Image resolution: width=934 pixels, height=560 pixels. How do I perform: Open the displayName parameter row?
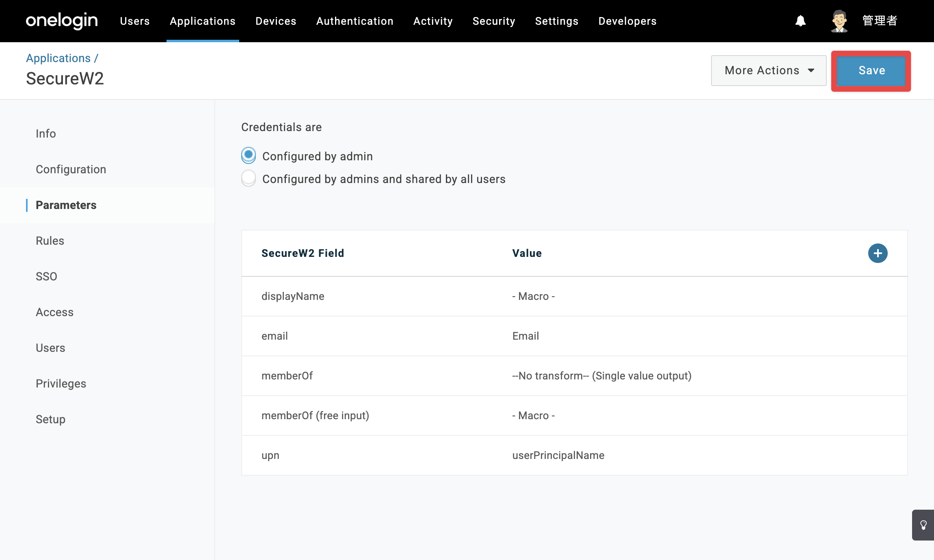point(574,296)
